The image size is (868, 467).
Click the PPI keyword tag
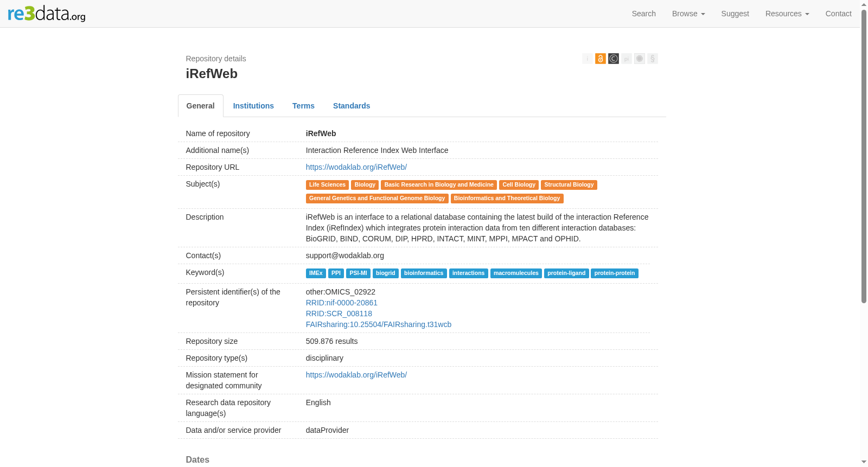[336, 273]
